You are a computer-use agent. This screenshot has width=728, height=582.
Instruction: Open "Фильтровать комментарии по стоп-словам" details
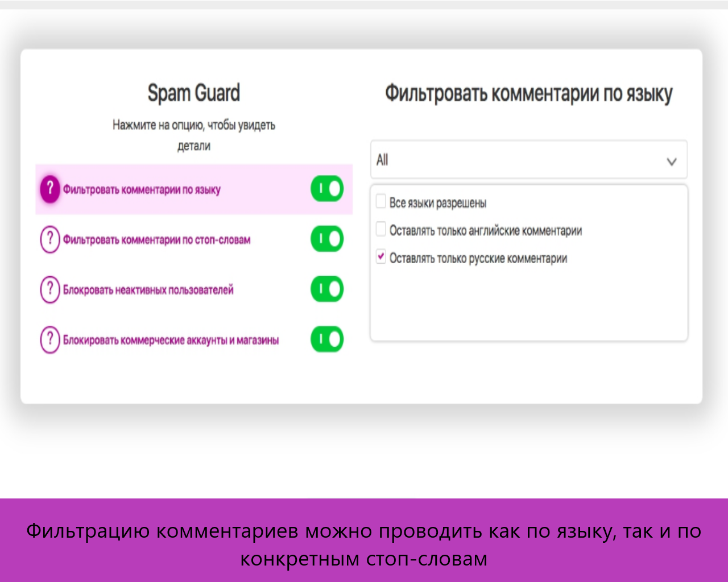156,240
